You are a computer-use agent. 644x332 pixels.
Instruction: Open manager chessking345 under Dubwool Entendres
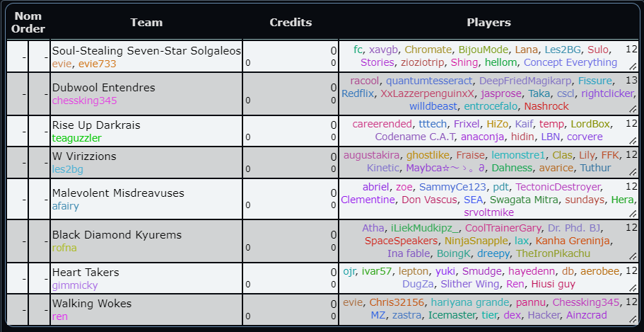(84, 101)
